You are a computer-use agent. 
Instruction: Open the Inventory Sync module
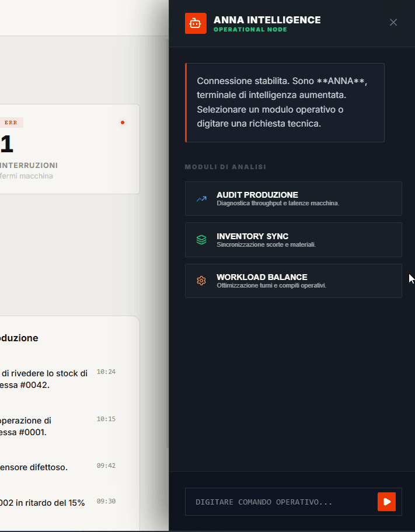(x=294, y=240)
